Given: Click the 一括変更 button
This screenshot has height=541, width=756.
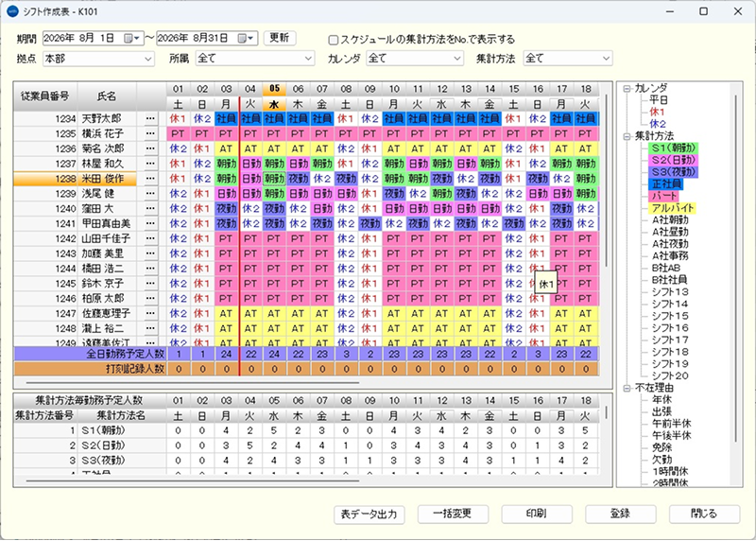Looking at the screenshot, I should click(453, 514).
